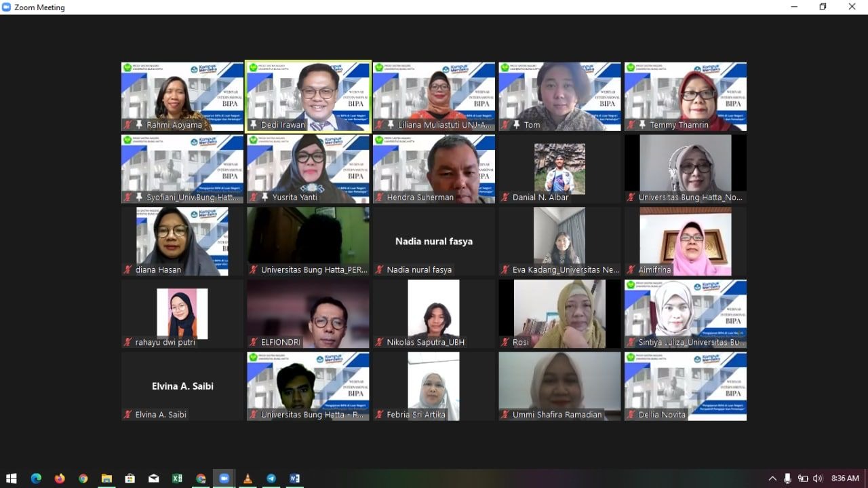Viewport: 868px width, 488px height.
Task: Click the microphone icon in the system tray
Action: click(787, 478)
